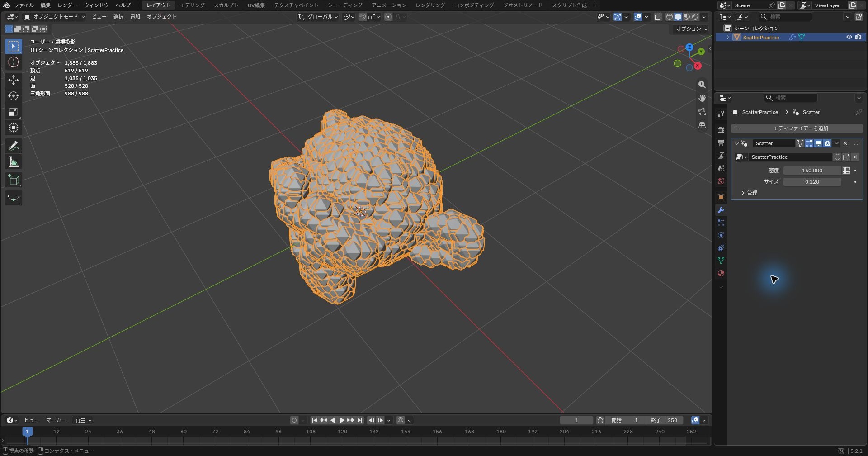
Task: Open the Render properties tab
Action: (721, 130)
